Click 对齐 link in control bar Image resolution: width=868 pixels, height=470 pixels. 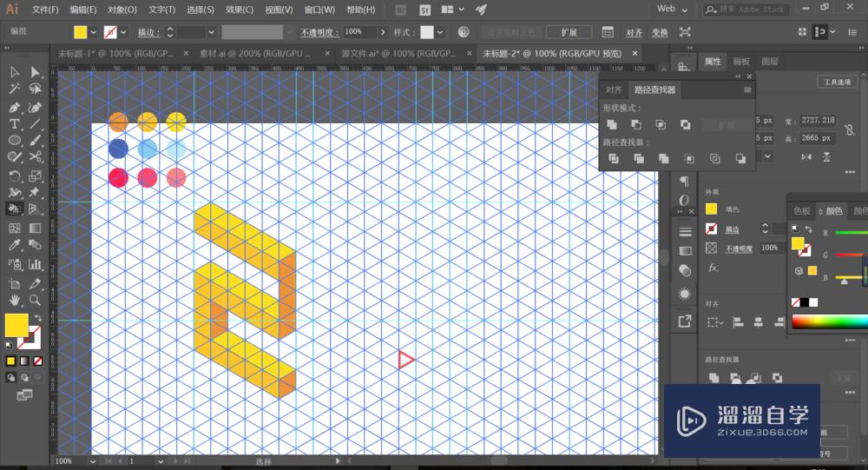[x=634, y=33]
